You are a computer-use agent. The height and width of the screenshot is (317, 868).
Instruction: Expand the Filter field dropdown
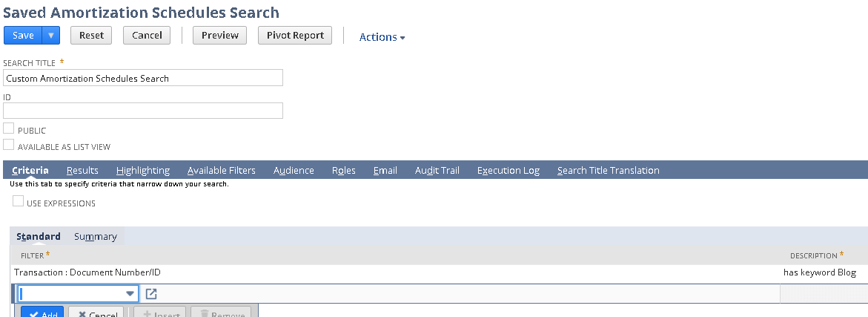(130, 294)
